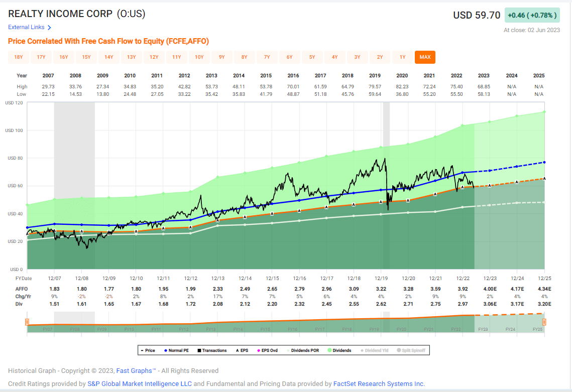Click the grayed Dividend Yld legend icon
The image size is (572, 392).
click(x=362, y=350)
